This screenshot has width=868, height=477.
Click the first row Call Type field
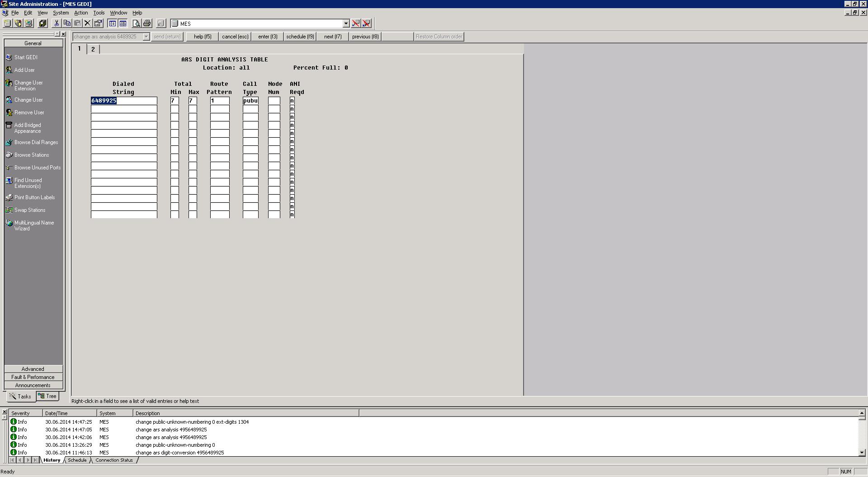[250, 101]
